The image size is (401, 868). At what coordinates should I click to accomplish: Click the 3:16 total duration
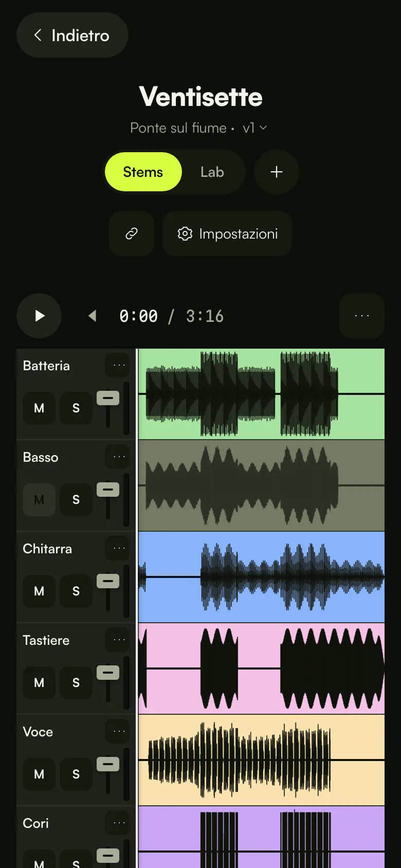pyautogui.click(x=205, y=316)
